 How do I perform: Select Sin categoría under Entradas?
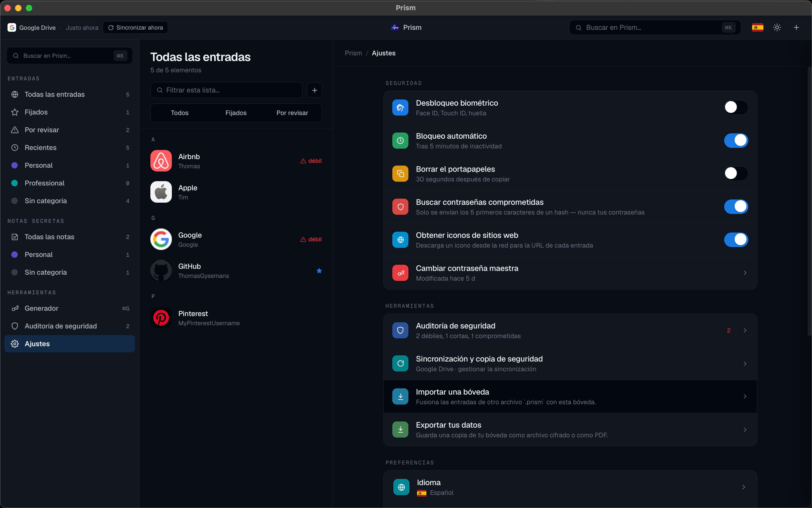pyautogui.click(x=70, y=201)
